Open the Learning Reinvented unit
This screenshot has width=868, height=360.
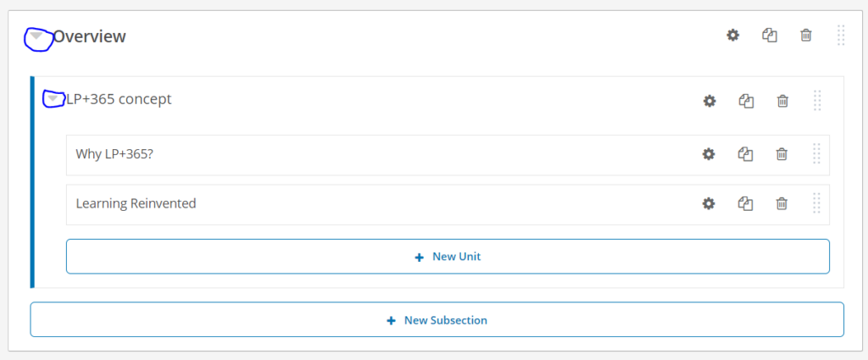coord(136,203)
